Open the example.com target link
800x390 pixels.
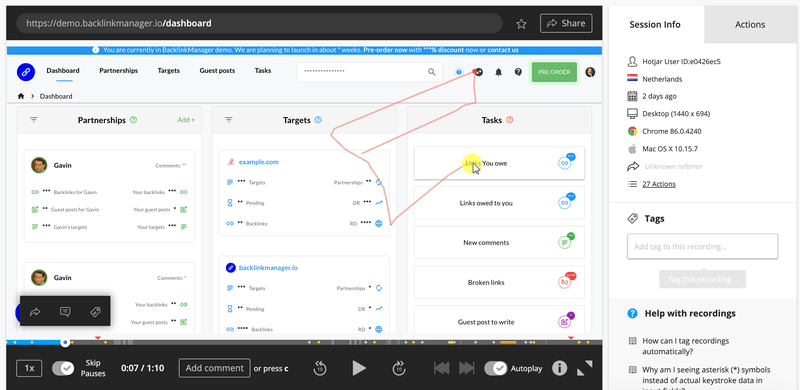(x=259, y=162)
